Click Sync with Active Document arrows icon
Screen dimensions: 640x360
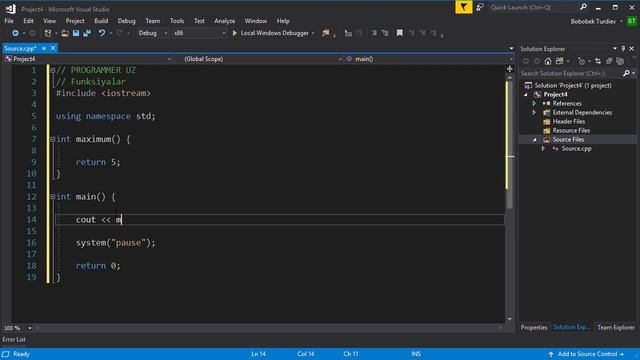598,61
